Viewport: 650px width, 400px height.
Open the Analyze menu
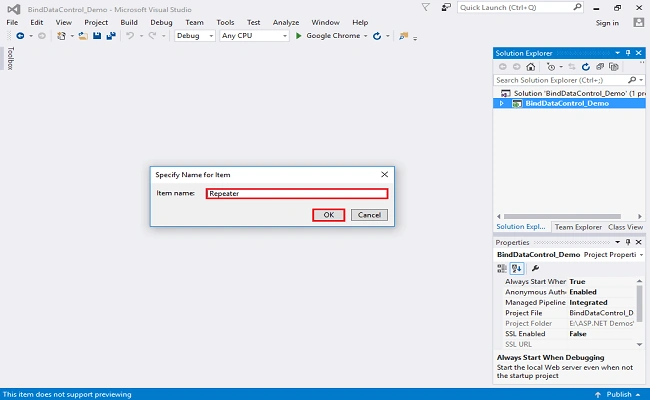[286, 22]
